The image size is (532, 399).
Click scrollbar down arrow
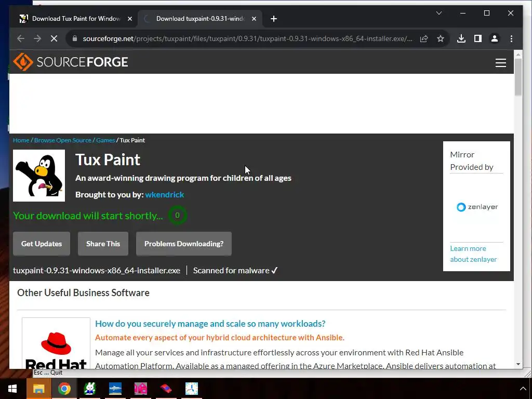tap(518, 364)
